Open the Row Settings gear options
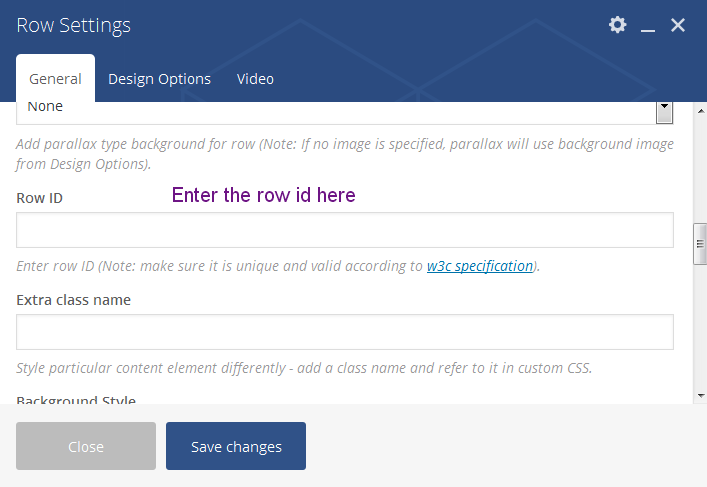This screenshot has height=487, width=707. click(617, 25)
